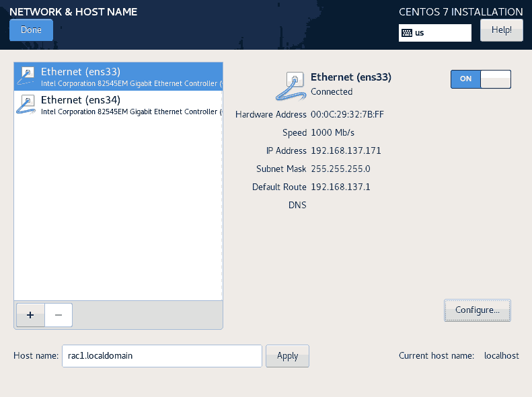Viewport: 532px width, 397px height.
Task: Click the default route 192.168.137.1
Action: point(340,187)
